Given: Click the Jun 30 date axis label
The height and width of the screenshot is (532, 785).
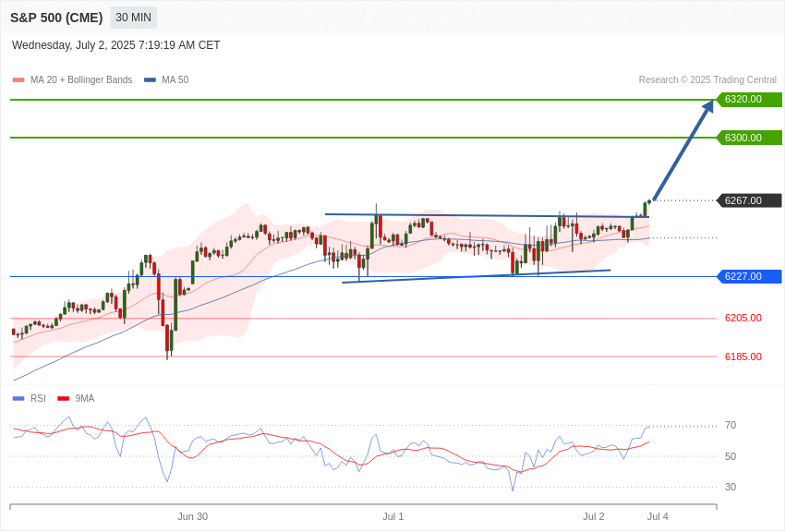Looking at the screenshot, I should (192, 516).
